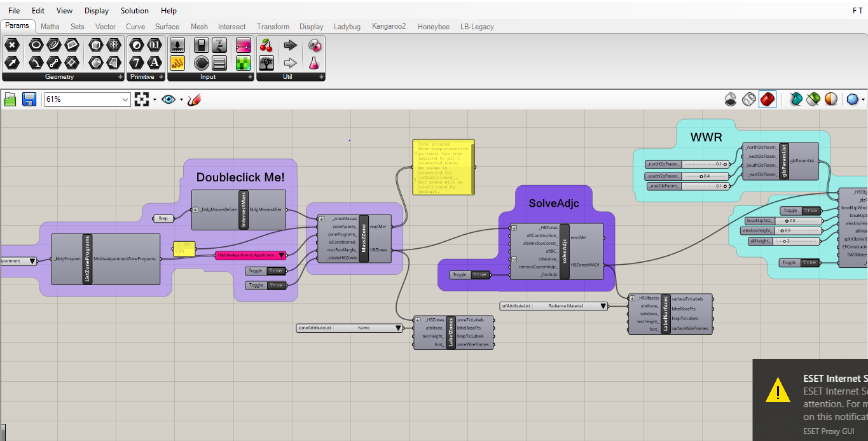
Task: Pick the Integer '7' parameter icon
Action: point(137,62)
